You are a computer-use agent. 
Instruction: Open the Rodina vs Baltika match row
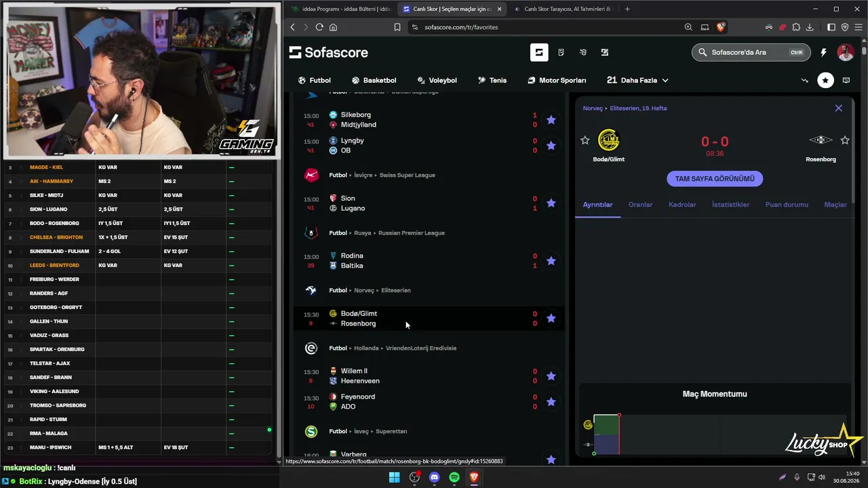[429, 261]
